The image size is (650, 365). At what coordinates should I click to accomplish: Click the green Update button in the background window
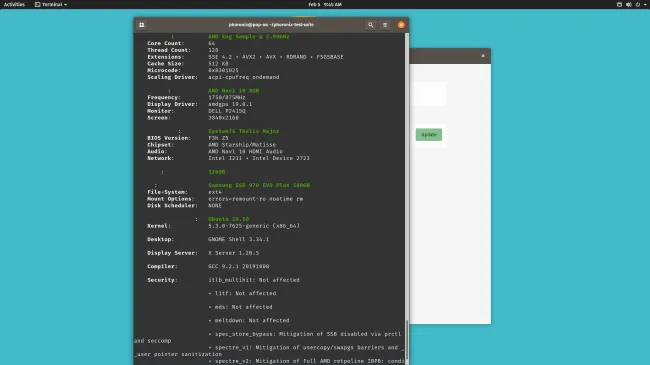tap(429, 134)
